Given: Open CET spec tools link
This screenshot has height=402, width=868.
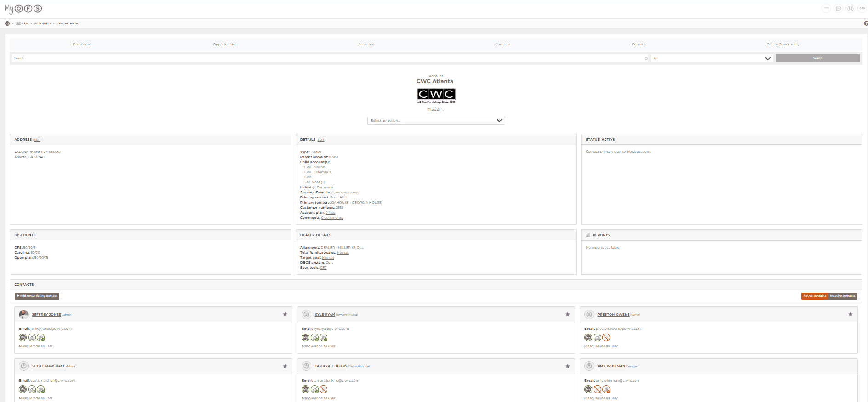Looking at the screenshot, I should [x=323, y=268].
